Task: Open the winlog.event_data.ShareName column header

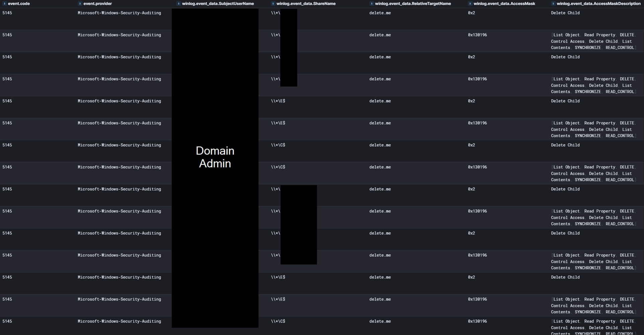Action: pyautogui.click(x=306, y=4)
